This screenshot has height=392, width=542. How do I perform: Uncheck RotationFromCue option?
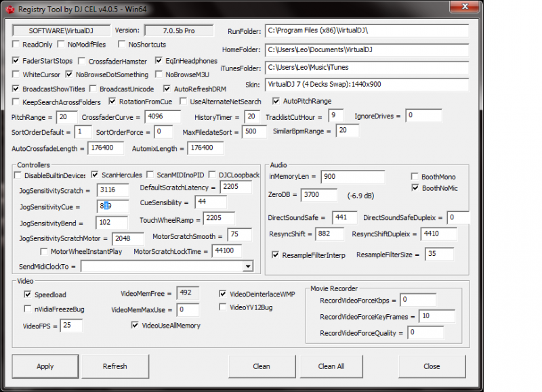click(x=112, y=101)
